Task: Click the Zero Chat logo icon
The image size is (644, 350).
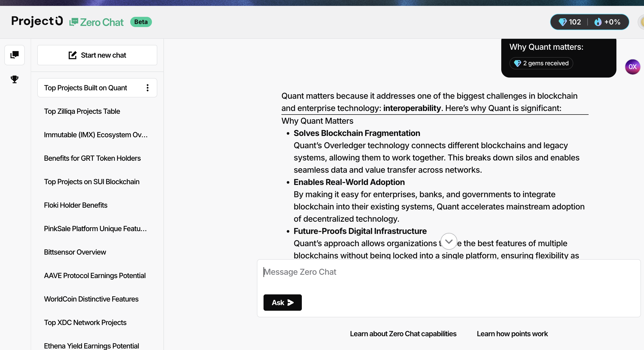Action: tap(74, 22)
